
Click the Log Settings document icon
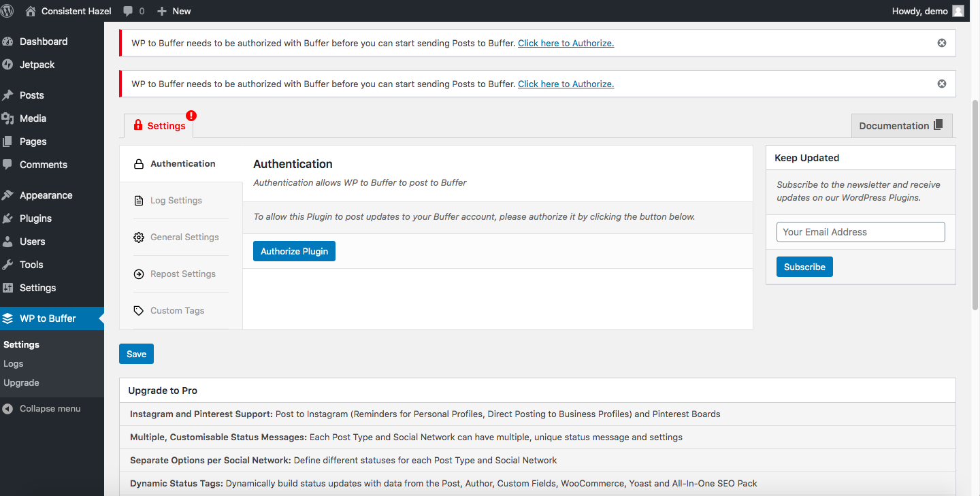139,201
